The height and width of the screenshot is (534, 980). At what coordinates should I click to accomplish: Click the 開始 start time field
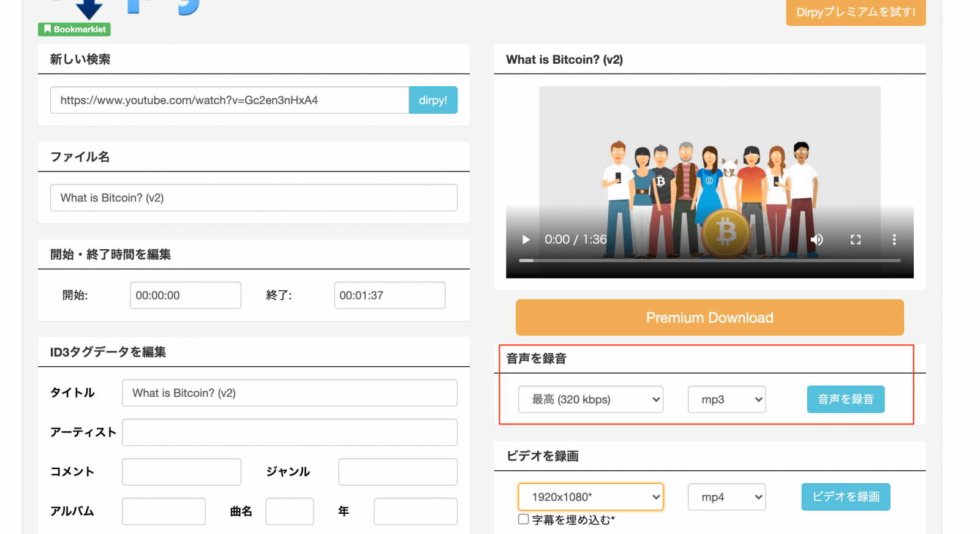point(186,295)
